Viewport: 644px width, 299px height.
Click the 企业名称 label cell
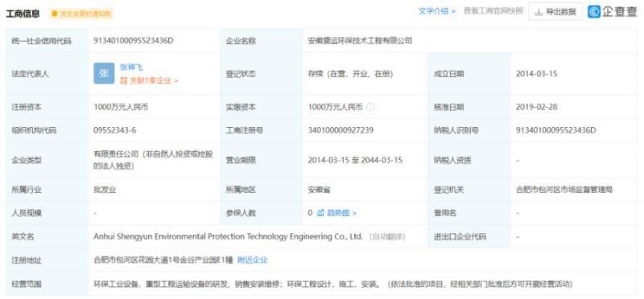[262, 41]
